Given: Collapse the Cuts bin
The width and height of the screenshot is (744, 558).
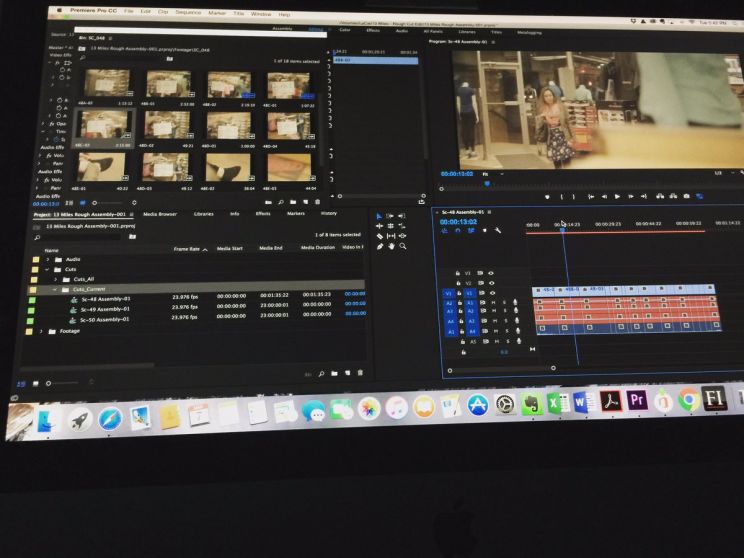Looking at the screenshot, I should (47, 269).
